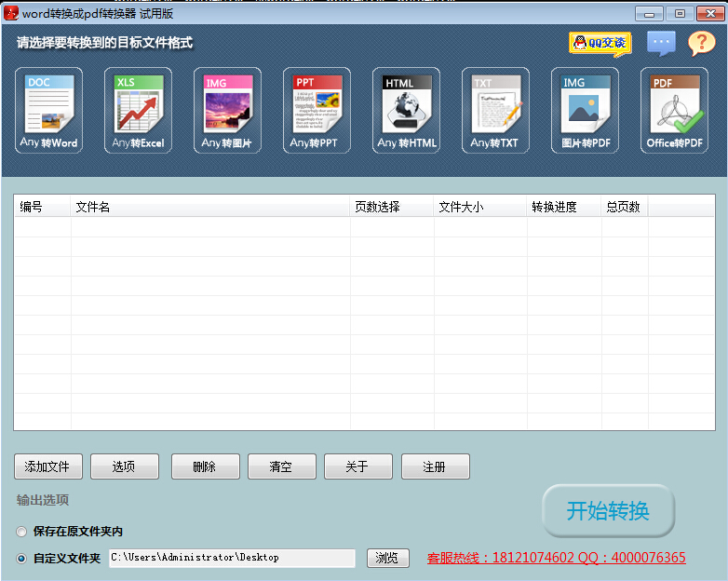Choose the Any转图片 format icon
728x581 pixels.
click(227, 111)
